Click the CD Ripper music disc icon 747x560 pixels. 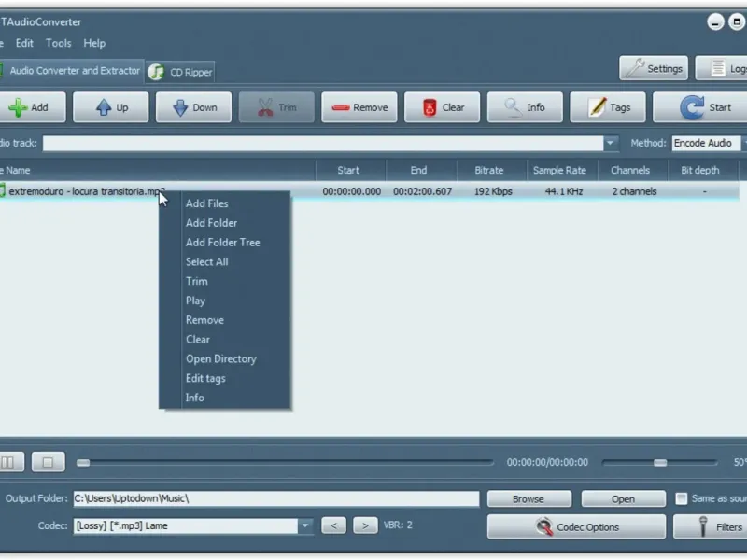tap(156, 72)
